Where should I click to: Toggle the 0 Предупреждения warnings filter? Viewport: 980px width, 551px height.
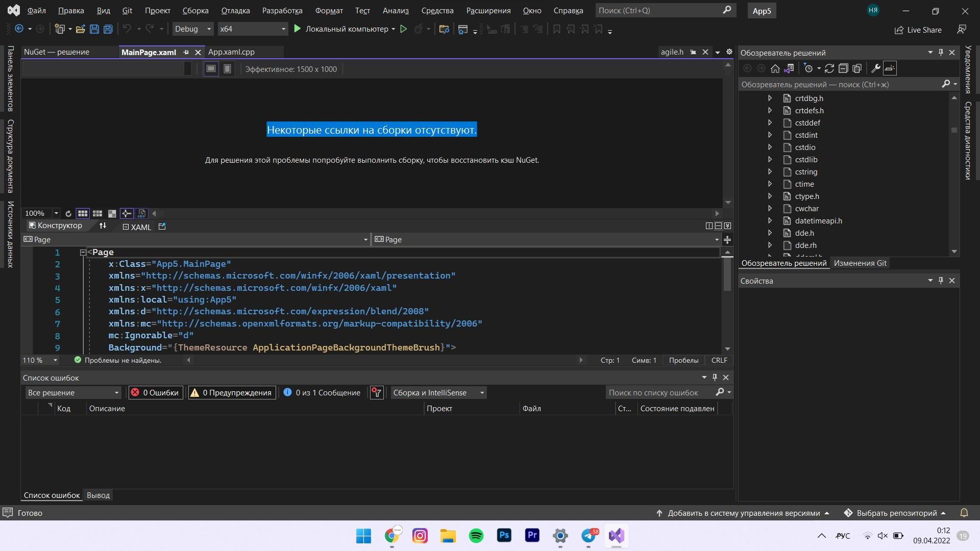(232, 392)
